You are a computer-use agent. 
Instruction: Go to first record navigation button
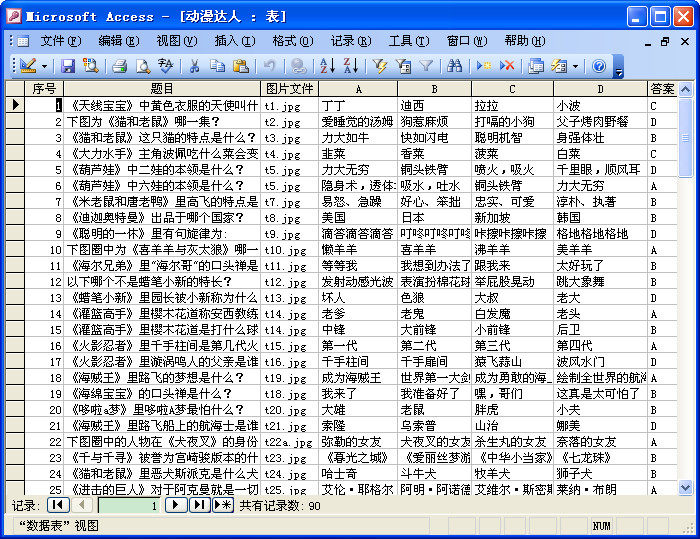pos(58,505)
